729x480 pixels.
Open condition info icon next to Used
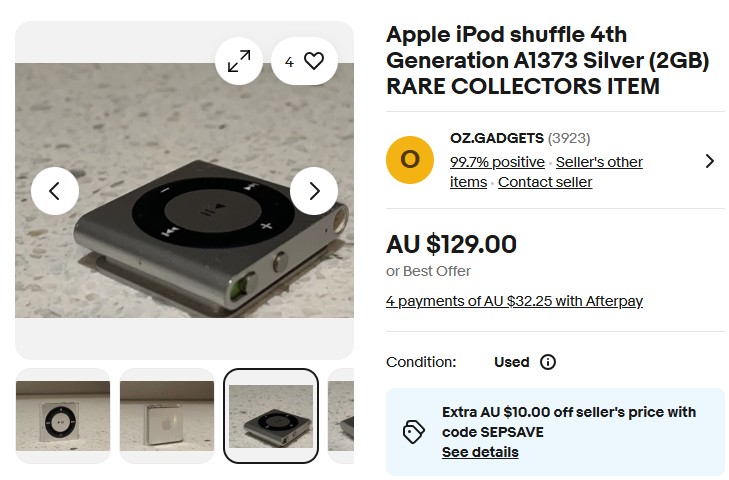[x=548, y=362]
